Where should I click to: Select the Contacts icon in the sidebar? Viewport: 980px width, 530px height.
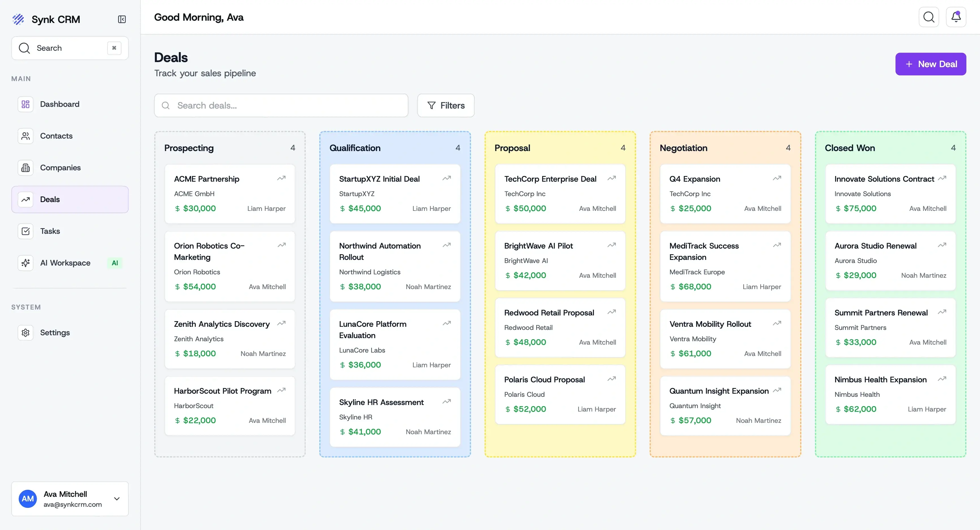[25, 136]
